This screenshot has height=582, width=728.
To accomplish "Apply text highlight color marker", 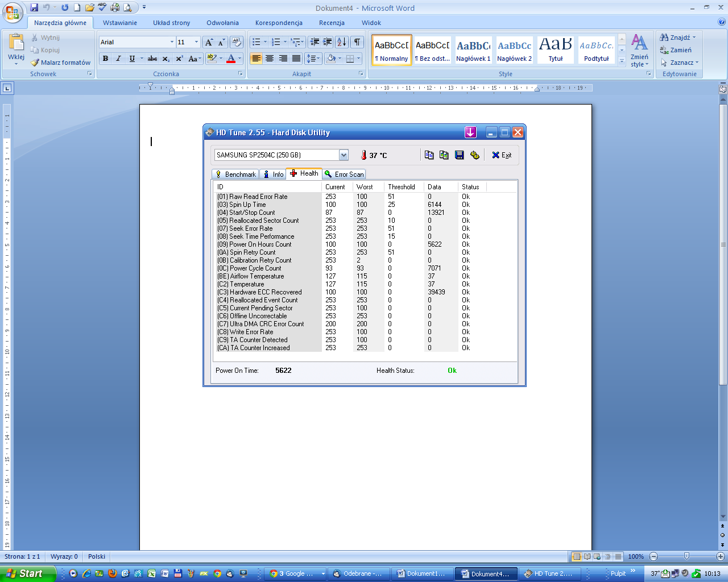I will click(212, 59).
